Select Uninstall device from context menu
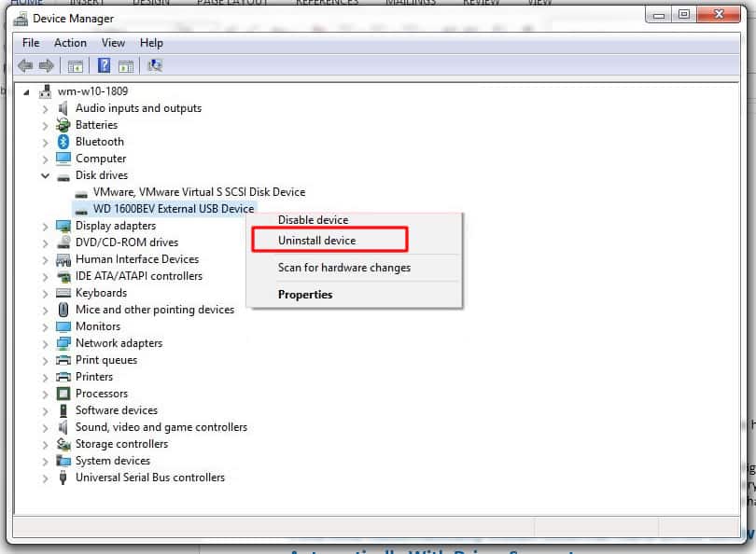Screen dimensions: 756x554 click(x=317, y=241)
